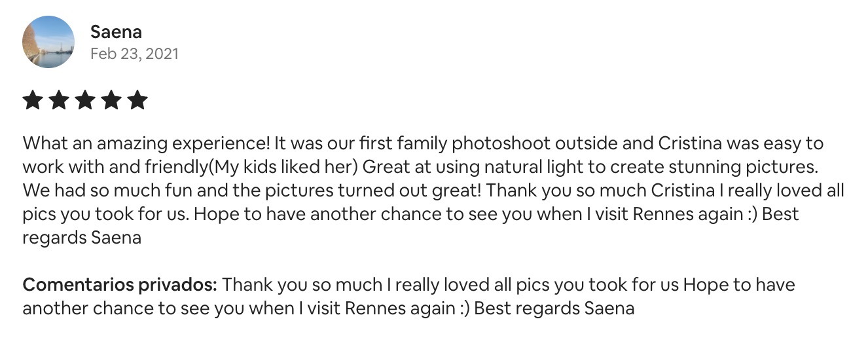Click the first star in the rating

coord(33,100)
